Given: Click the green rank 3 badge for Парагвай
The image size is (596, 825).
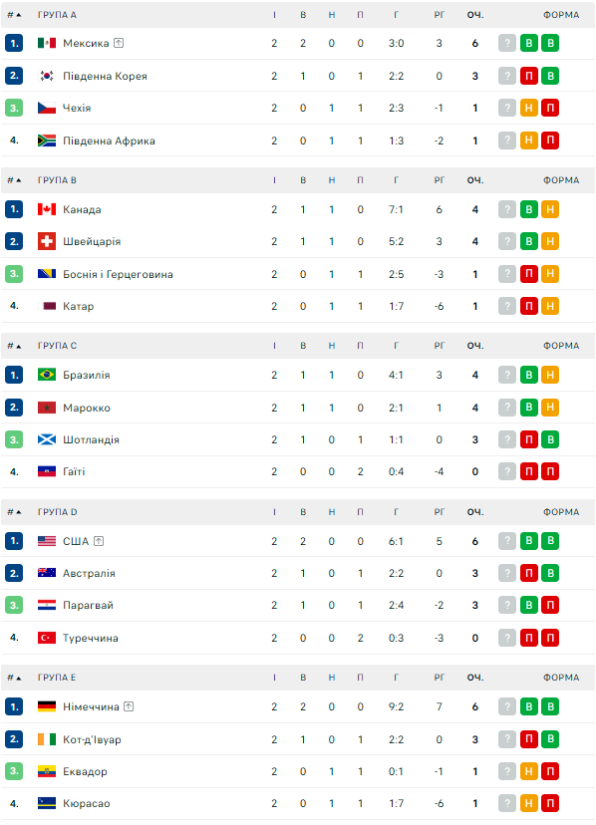Looking at the screenshot, I should 14,605.
